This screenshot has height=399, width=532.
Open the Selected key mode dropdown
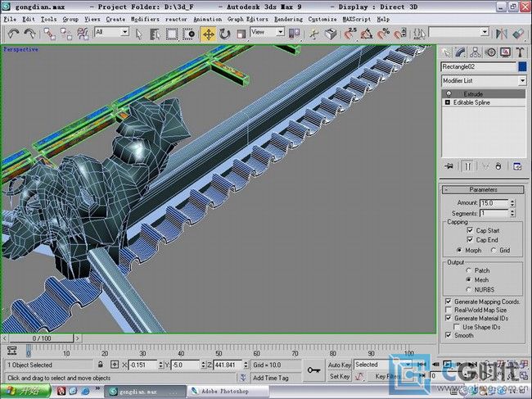pos(408,365)
